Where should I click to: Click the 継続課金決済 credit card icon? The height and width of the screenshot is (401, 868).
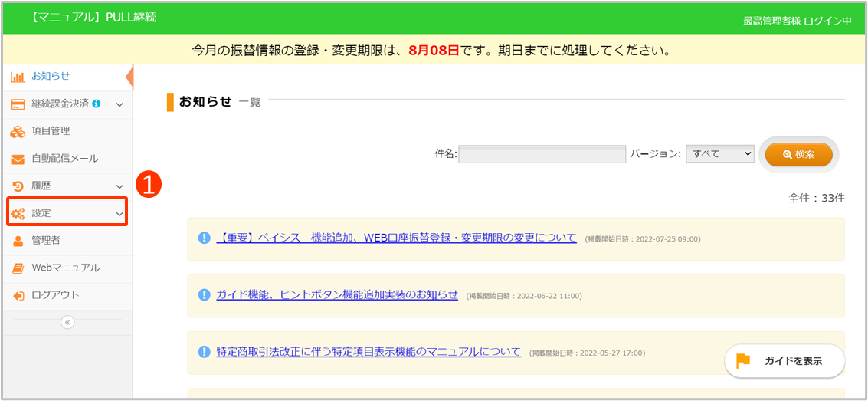[18, 104]
